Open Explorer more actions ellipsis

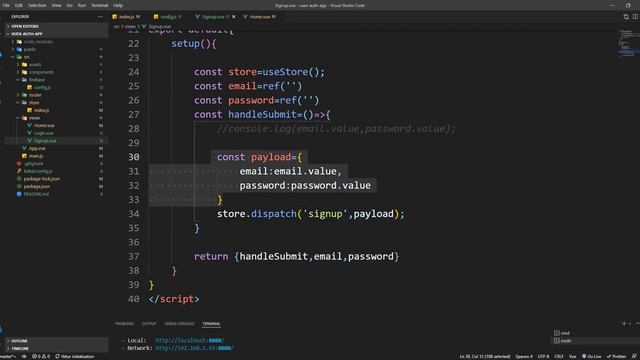coord(100,17)
